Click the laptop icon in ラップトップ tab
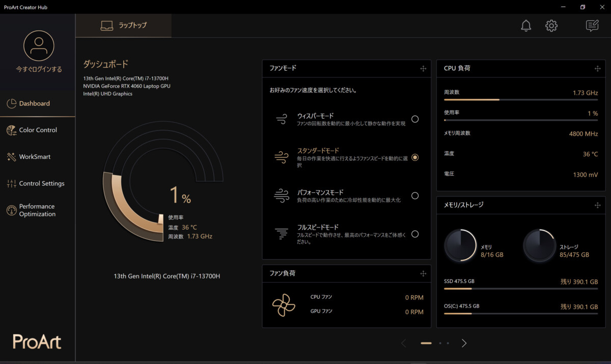 coord(107,25)
